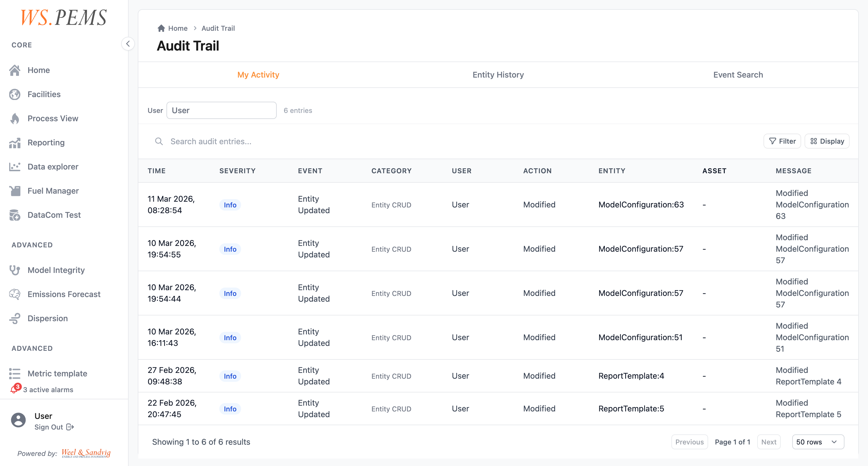Click the Reporting chart icon
Image resolution: width=868 pixels, height=466 pixels.
[x=15, y=143]
